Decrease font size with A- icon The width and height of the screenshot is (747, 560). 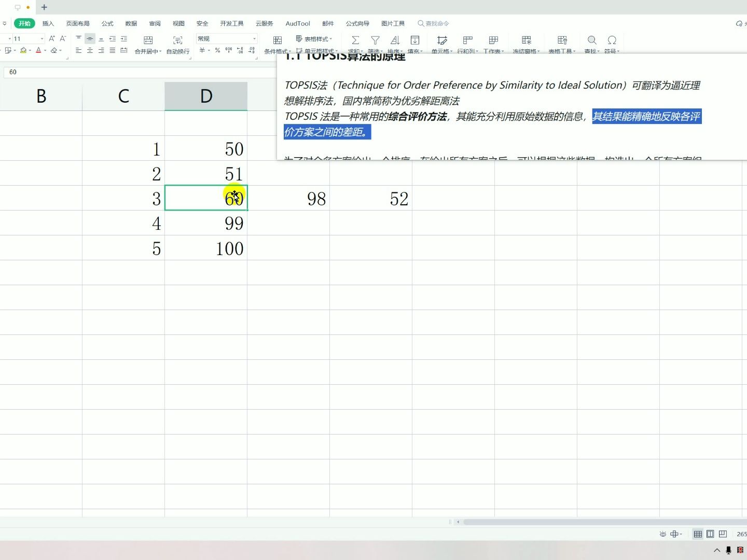click(63, 38)
